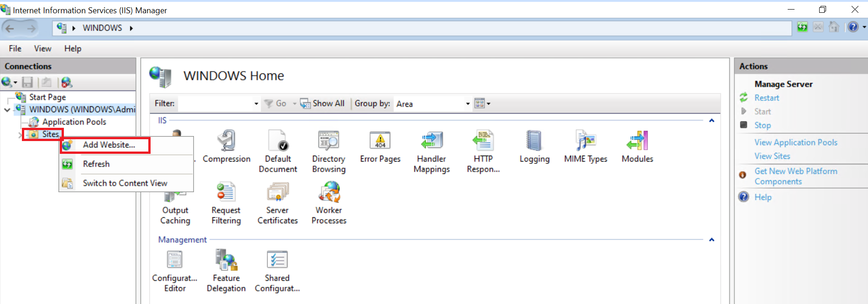Viewport: 868px width, 304px height.
Task: Open the Error Pages 404 icon
Action: pos(380,141)
